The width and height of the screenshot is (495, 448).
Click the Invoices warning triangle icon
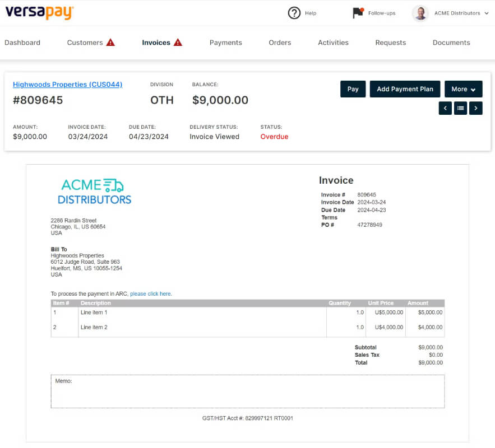click(x=178, y=42)
